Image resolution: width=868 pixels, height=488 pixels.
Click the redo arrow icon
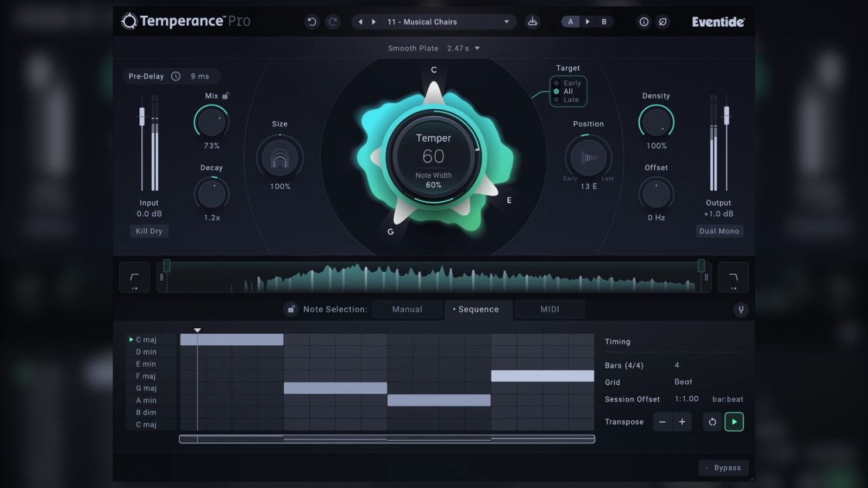[x=333, y=22]
